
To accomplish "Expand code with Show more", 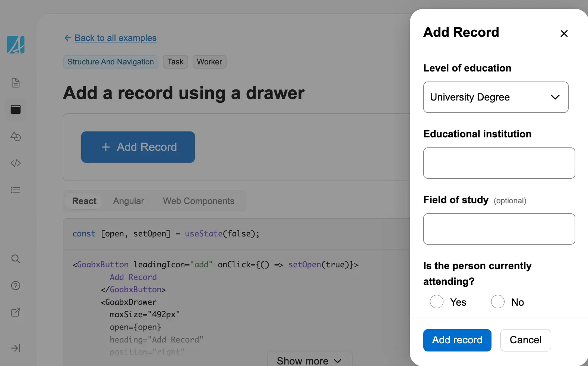I will coord(309,360).
